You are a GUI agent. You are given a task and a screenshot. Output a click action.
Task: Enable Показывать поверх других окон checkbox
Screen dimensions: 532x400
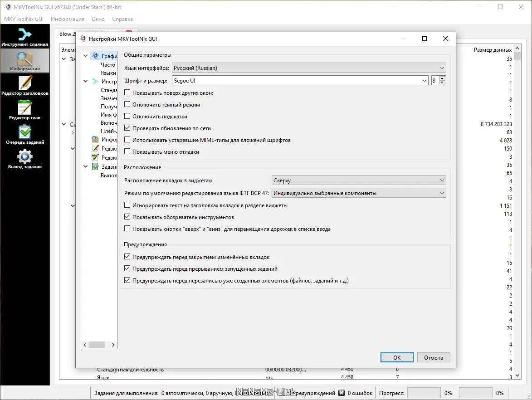coord(127,93)
